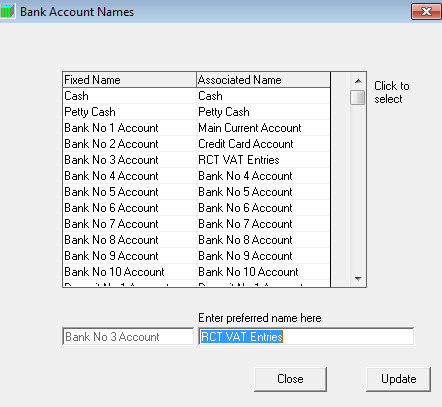
Task: Select Bank No 8 Account in Fixed Name column
Action: pos(129,240)
